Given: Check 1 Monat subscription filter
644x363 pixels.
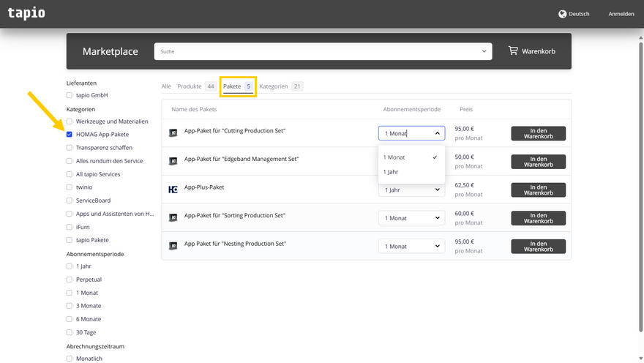Looking at the screenshot, I should point(69,293).
